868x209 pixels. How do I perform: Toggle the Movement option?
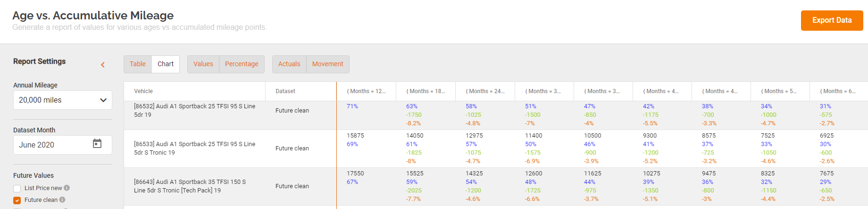coord(328,64)
